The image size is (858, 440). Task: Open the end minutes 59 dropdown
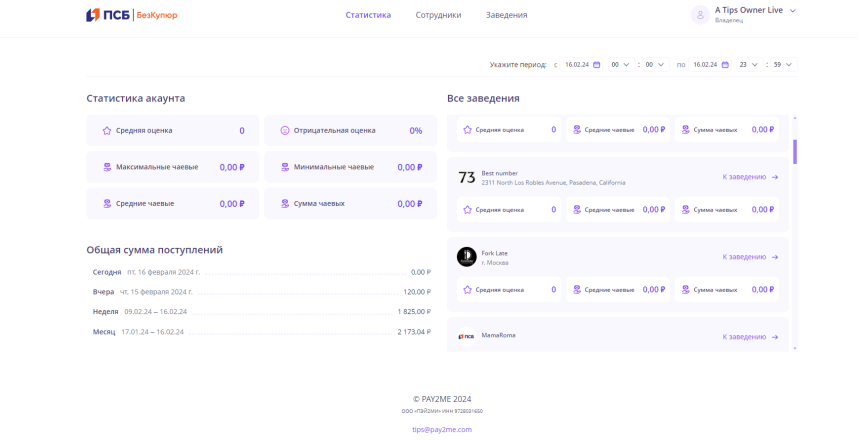click(782, 65)
